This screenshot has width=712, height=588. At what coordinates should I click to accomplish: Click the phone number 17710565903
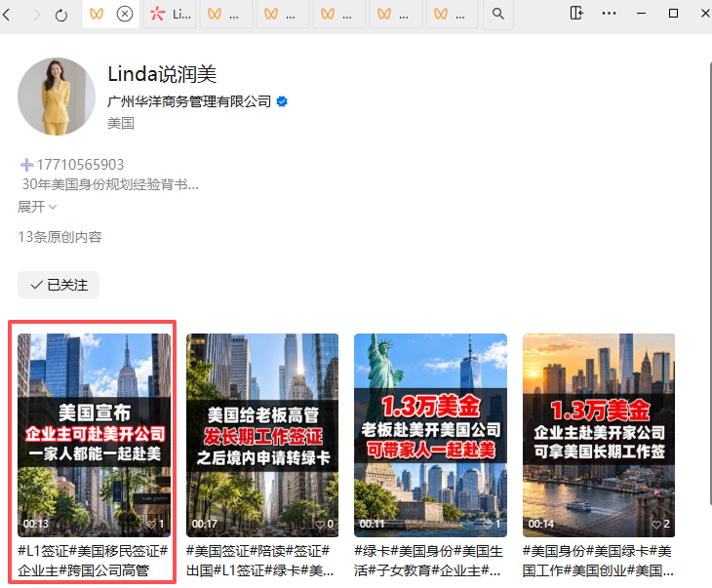(x=80, y=165)
